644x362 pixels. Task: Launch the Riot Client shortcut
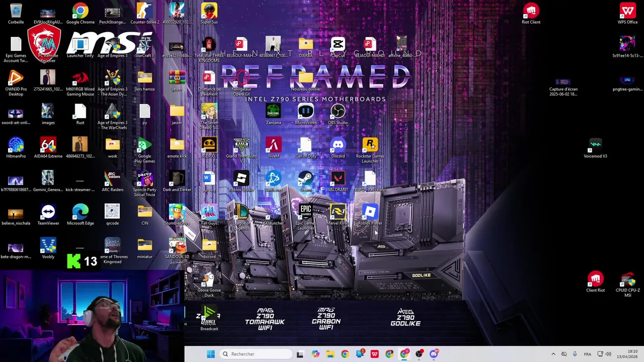(x=531, y=14)
